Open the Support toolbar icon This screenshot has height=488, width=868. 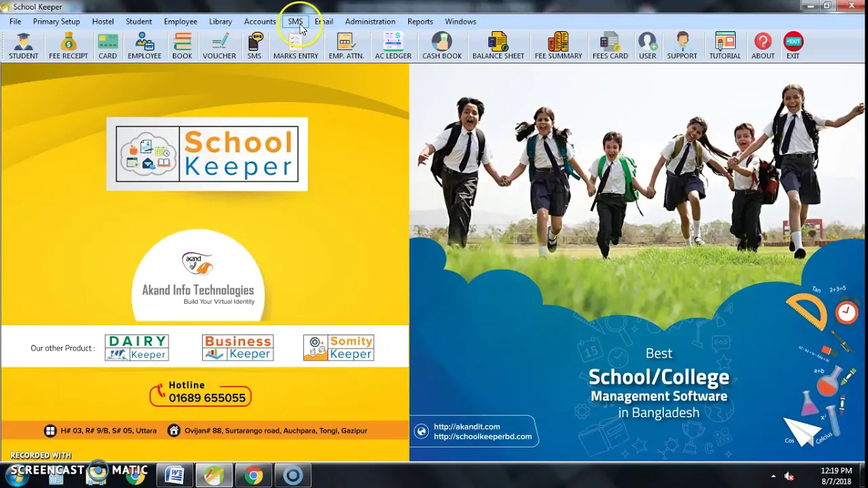point(682,46)
